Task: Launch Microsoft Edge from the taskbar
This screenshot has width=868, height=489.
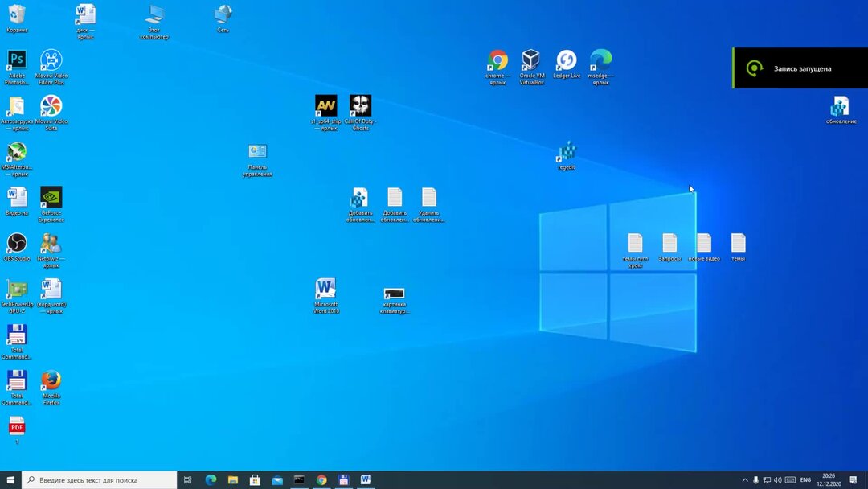Action: [x=211, y=479]
